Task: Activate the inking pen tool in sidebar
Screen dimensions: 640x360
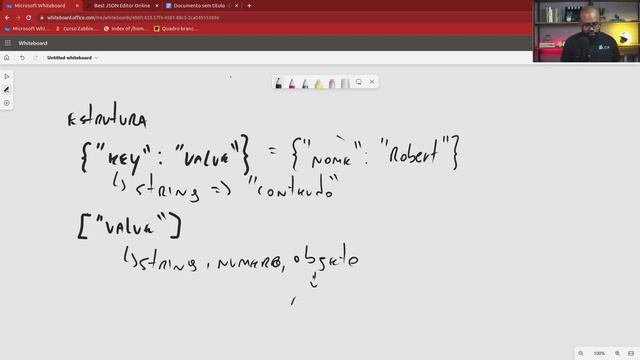Action: pyautogui.click(x=7, y=89)
